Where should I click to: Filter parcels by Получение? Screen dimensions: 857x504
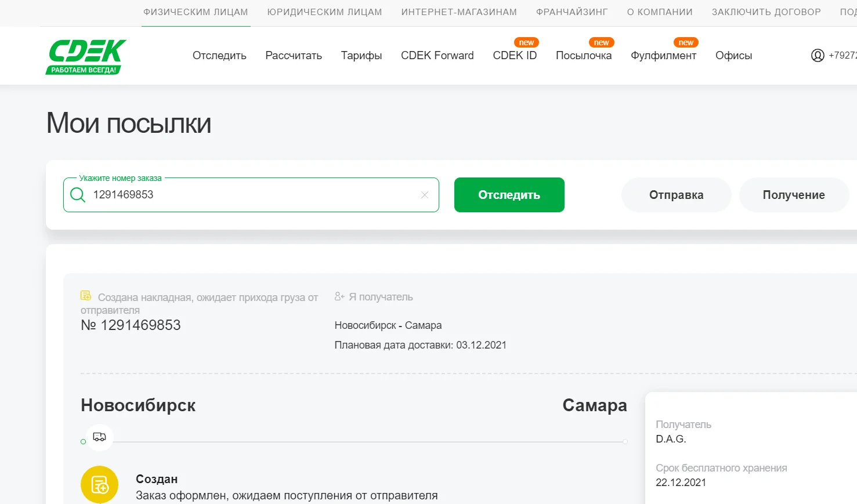coord(794,195)
